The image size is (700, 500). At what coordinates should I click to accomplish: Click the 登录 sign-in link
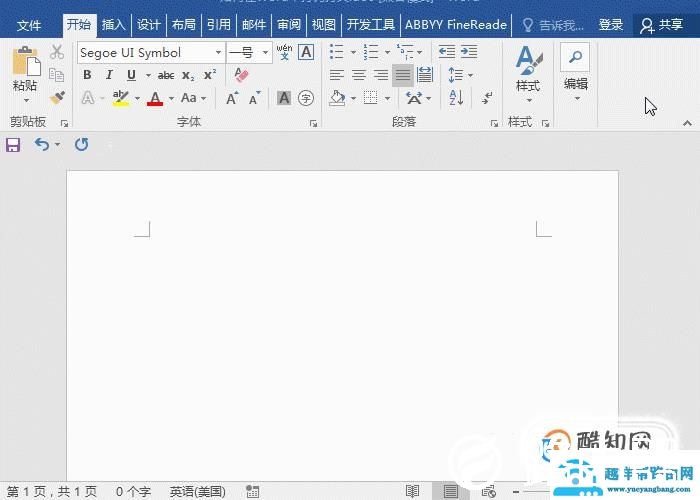[x=611, y=25]
